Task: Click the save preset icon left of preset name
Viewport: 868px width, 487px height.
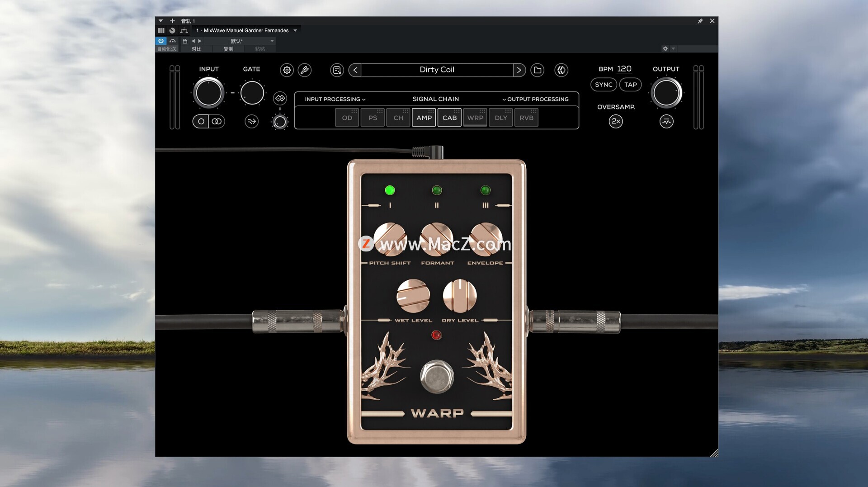Action: [x=337, y=70]
